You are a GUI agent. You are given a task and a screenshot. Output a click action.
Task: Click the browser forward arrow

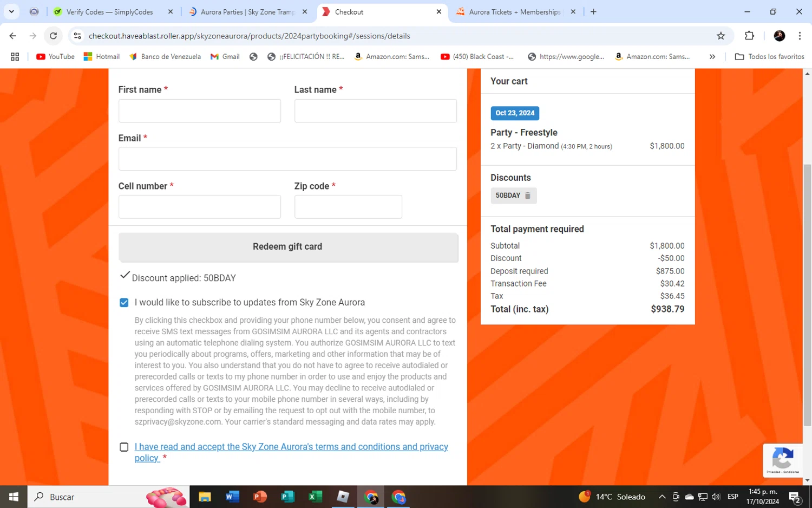(33, 36)
